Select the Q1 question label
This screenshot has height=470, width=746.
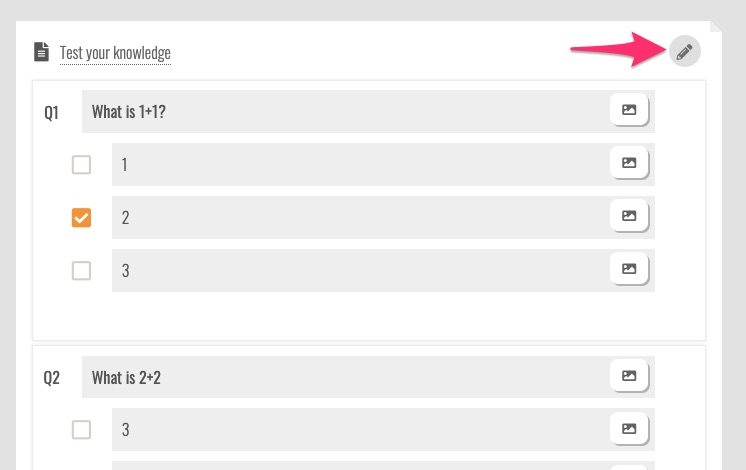tap(52, 112)
